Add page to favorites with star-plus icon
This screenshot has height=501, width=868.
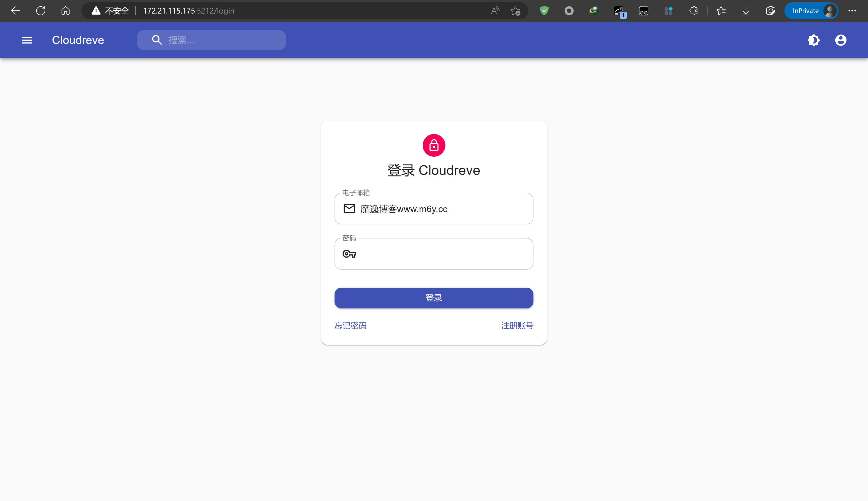pyautogui.click(x=515, y=11)
